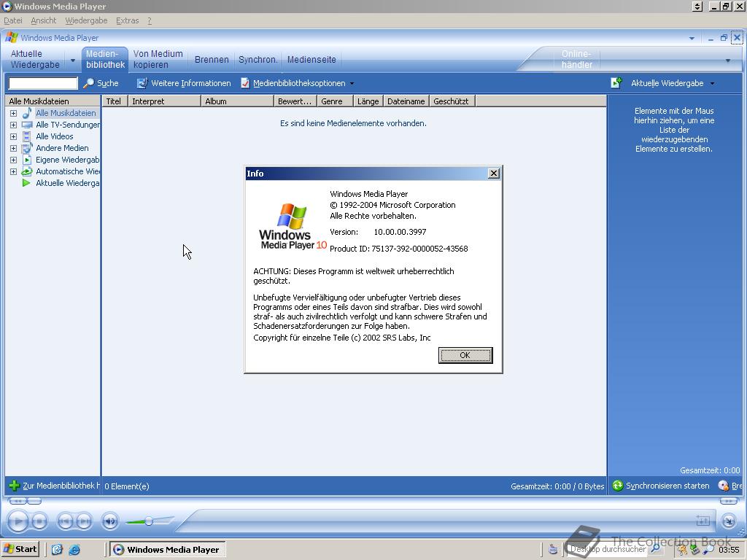Open the ? help menu
Viewport: 747px width, 560px height.
click(150, 20)
